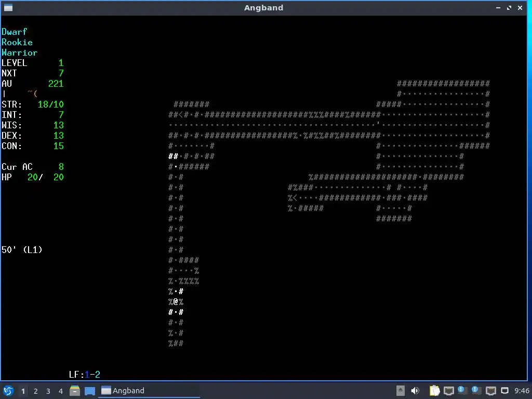Image resolution: width=532 pixels, height=399 pixels.
Task: Click the < staircase after the % wall
Action: pos(295,198)
